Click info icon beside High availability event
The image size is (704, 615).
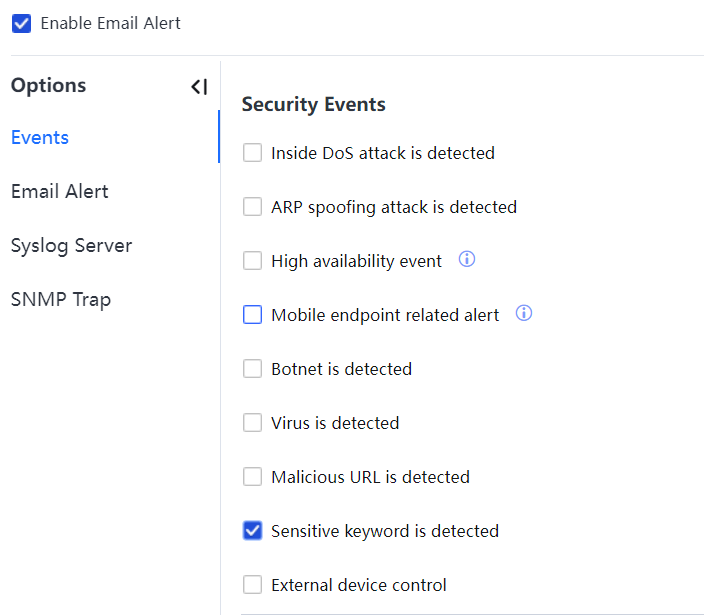(467, 260)
